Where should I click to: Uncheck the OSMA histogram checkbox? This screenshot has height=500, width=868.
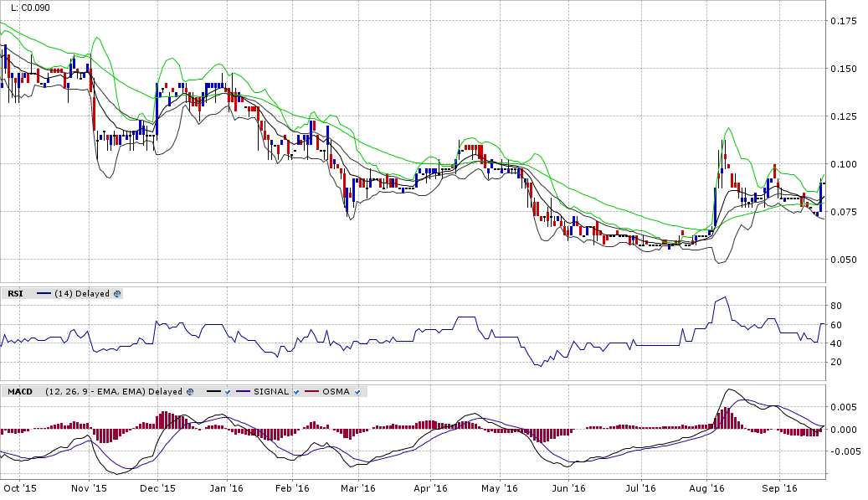point(357,391)
